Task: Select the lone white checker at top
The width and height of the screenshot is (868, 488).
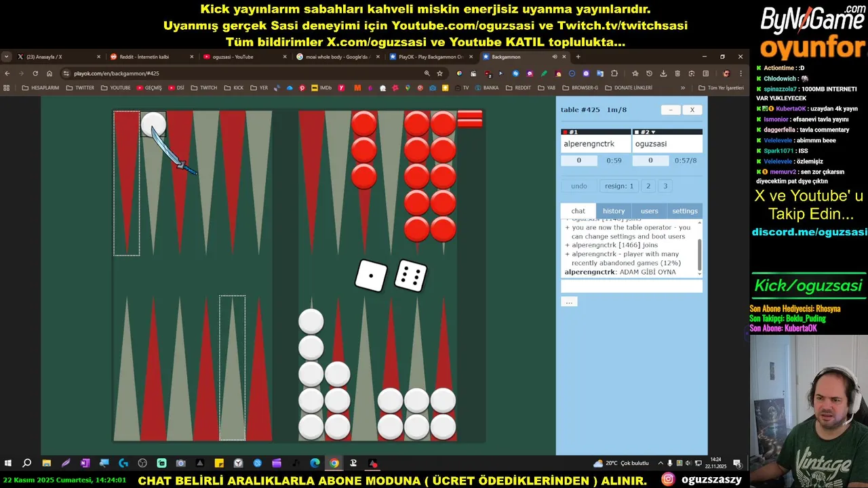Action: (153, 125)
